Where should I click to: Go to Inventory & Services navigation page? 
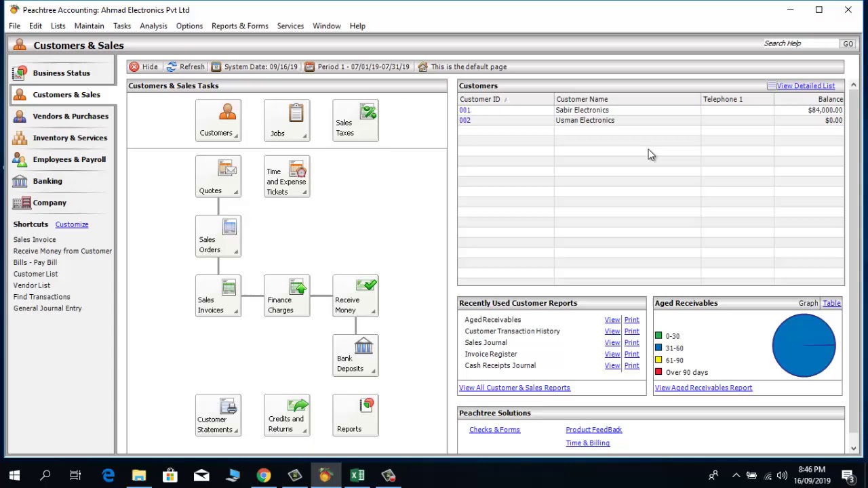(61, 138)
